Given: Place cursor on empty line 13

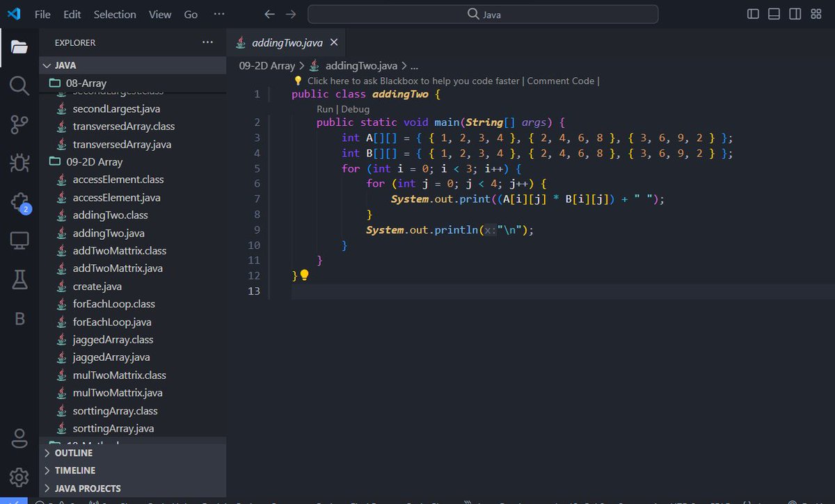Looking at the screenshot, I should 562,291.
